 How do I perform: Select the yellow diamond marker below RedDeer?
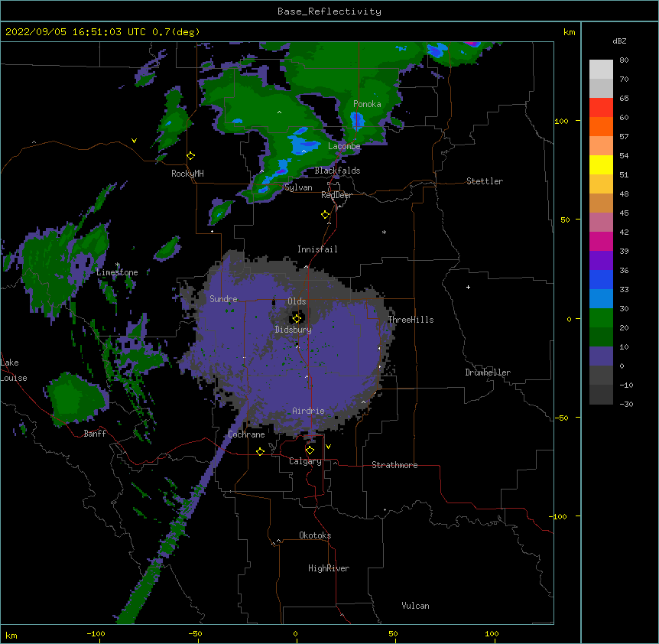(x=326, y=215)
